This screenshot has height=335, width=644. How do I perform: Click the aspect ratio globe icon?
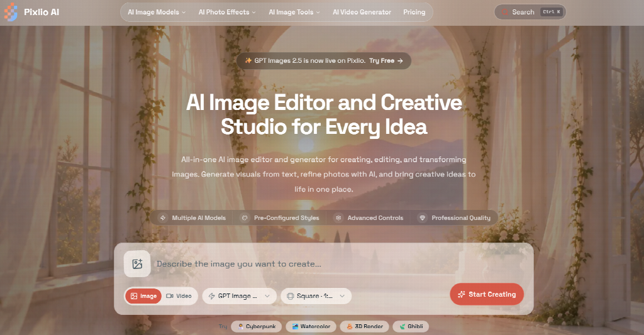click(x=291, y=296)
